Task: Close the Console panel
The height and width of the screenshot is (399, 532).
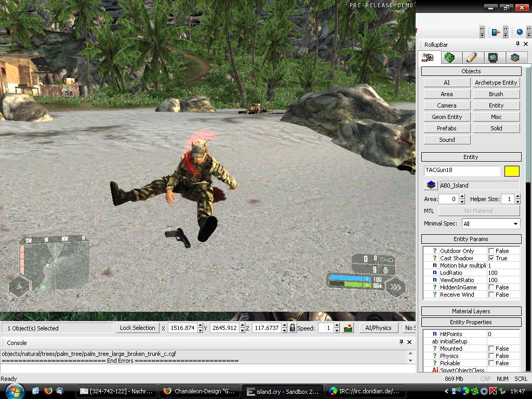Action: (x=409, y=342)
